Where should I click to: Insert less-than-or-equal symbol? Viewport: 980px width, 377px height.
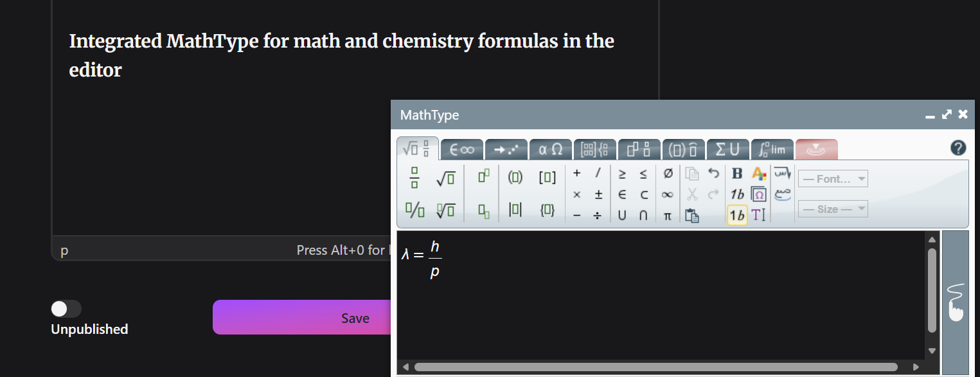click(643, 173)
